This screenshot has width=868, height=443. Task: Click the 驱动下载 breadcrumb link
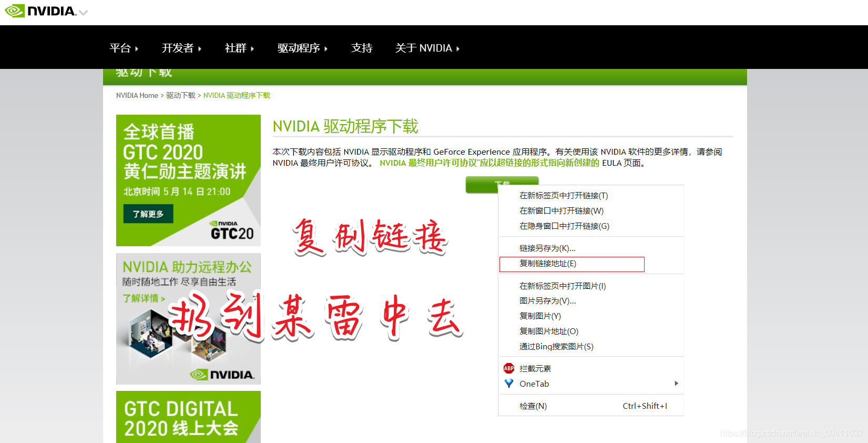click(x=181, y=95)
